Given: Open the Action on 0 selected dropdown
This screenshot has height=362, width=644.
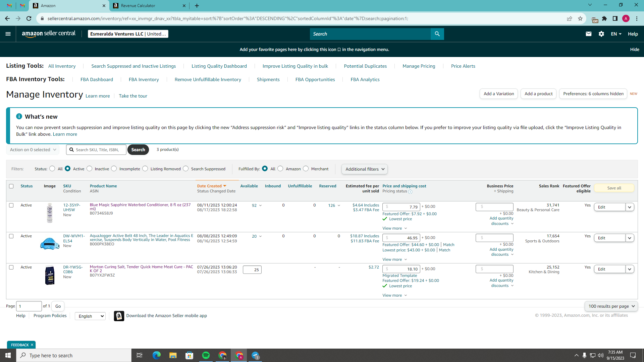Looking at the screenshot, I should tap(33, 150).
